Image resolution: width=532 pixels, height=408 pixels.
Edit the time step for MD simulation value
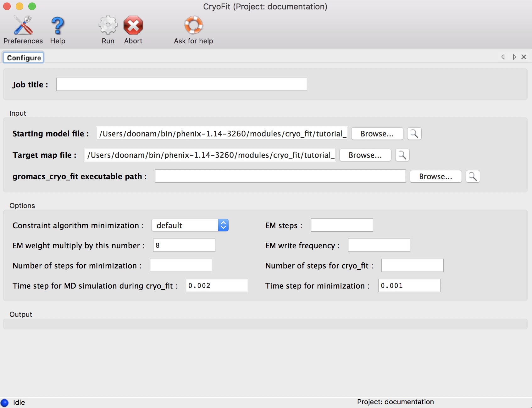[217, 285]
